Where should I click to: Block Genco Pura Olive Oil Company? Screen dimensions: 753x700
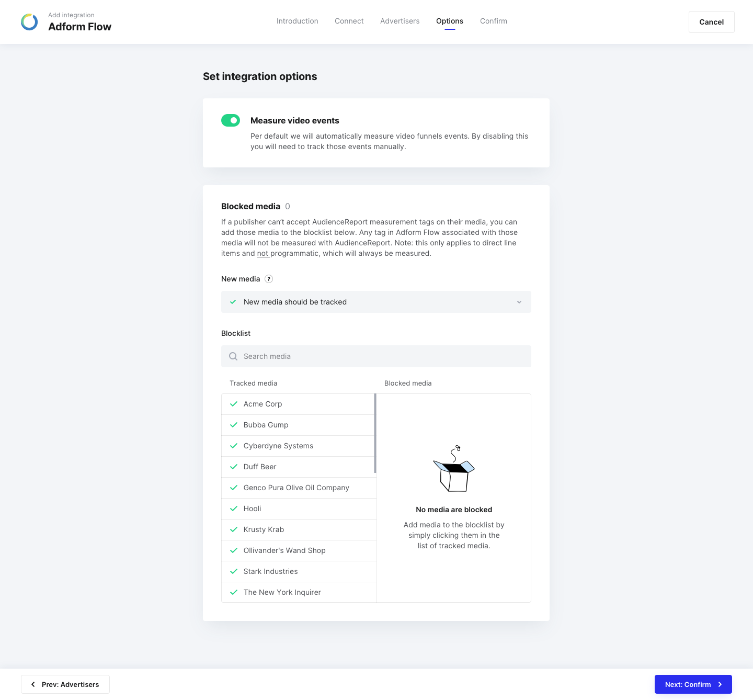click(298, 488)
